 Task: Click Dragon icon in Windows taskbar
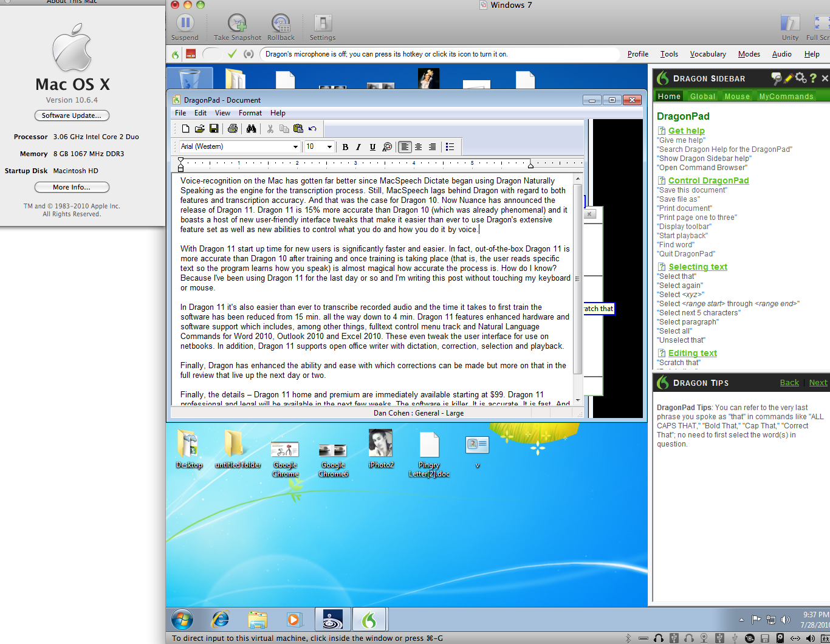click(x=368, y=620)
